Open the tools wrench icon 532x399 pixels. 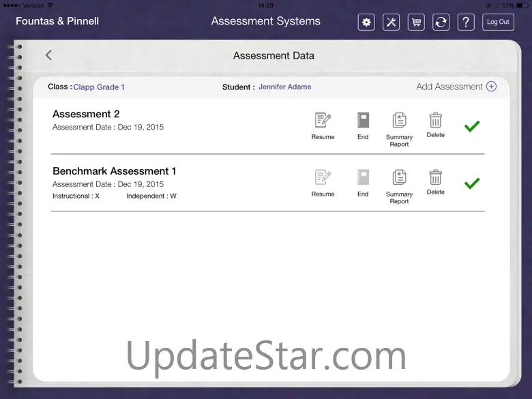(x=391, y=22)
